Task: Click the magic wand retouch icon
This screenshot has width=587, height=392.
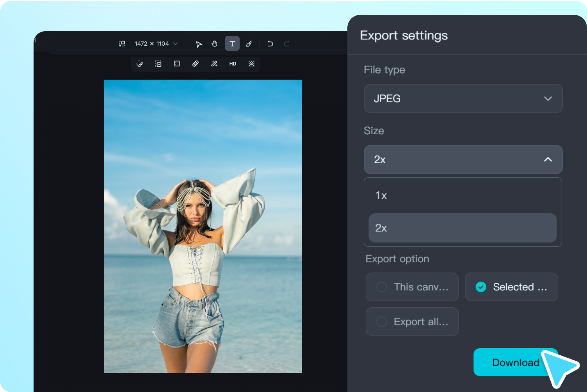Action: point(214,64)
